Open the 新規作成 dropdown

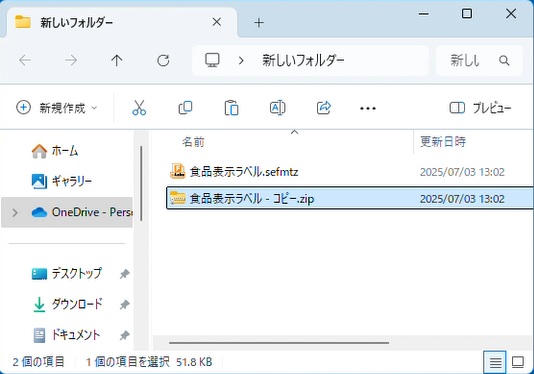tap(57, 108)
